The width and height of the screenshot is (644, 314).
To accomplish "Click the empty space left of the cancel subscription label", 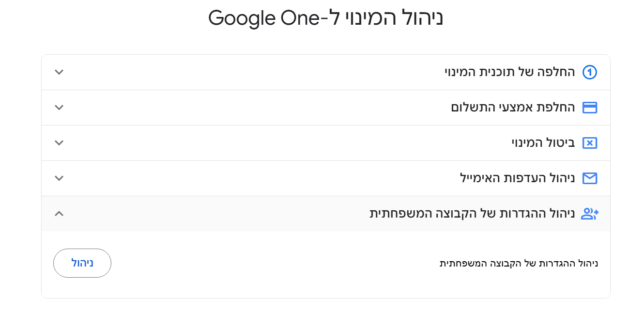I will tap(291, 143).
